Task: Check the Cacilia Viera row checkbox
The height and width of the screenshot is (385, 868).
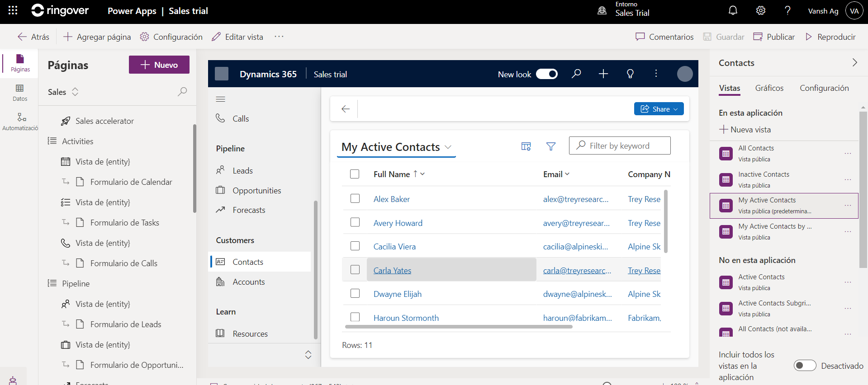Action: point(355,246)
